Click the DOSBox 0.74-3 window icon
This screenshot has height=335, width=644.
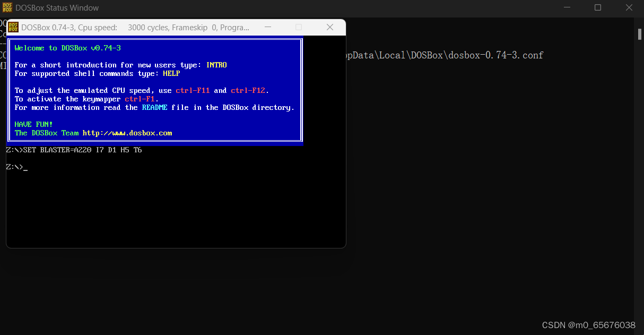tap(14, 27)
